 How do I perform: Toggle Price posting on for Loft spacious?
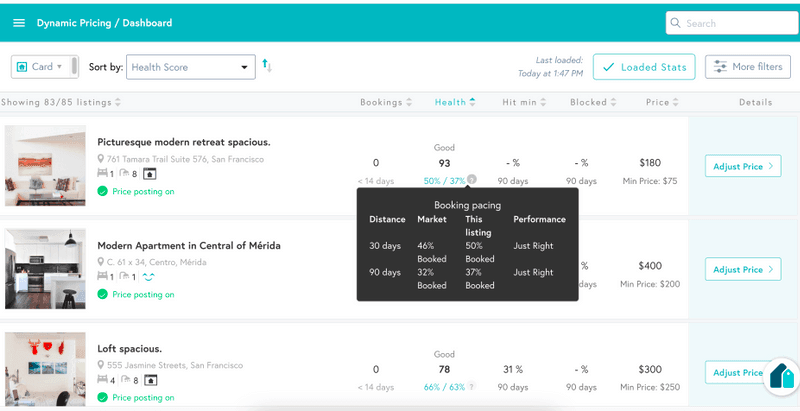click(x=103, y=397)
